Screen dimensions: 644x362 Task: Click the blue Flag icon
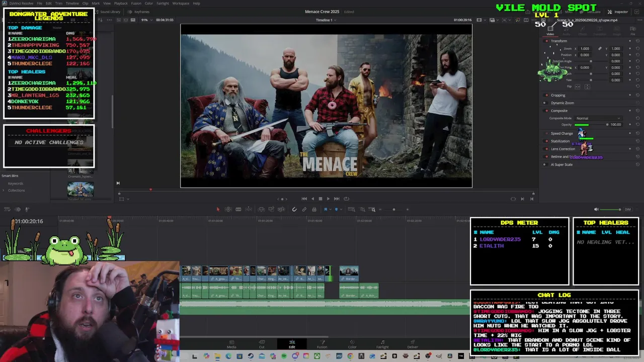pos(326,209)
